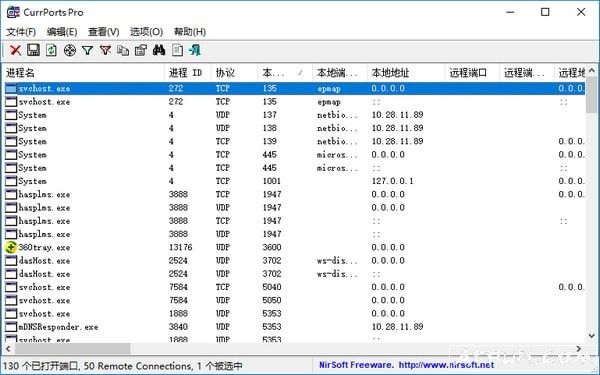The image size is (600, 375).
Task: Click vertical scrollbar up arrow
Action: (592, 71)
